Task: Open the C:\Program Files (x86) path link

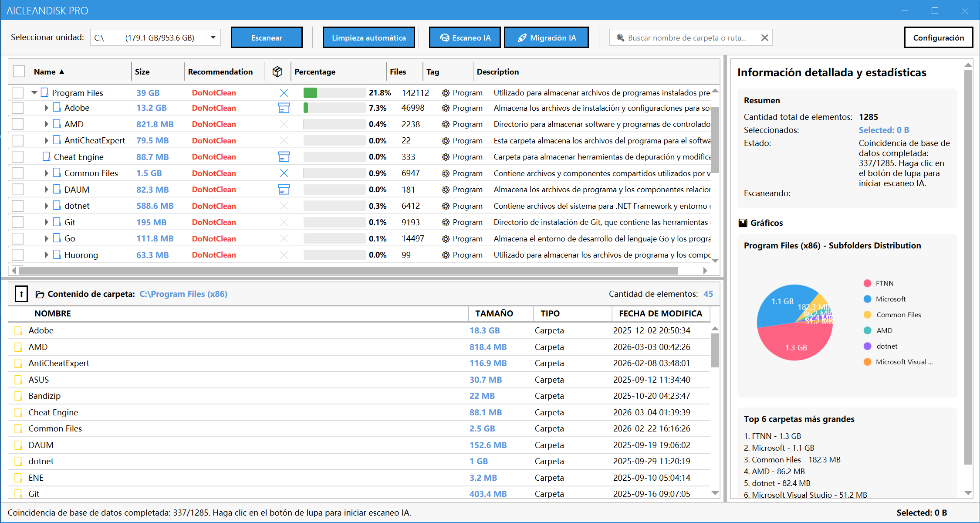Action: coord(183,294)
